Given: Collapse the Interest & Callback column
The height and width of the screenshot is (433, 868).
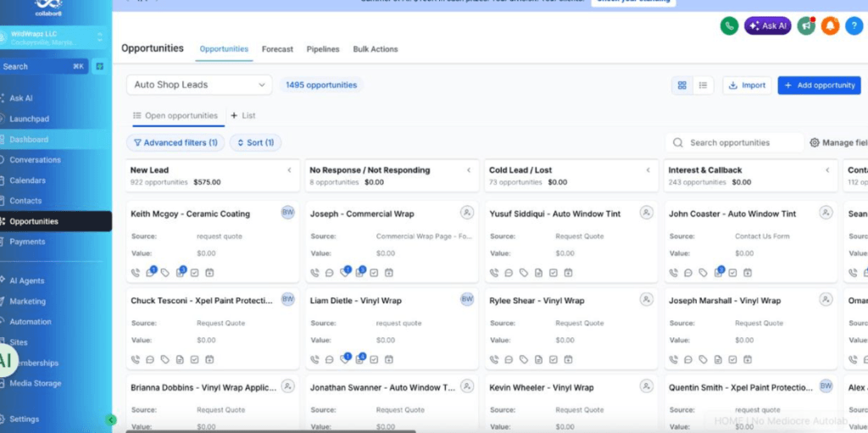Looking at the screenshot, I should coord(827,170).
